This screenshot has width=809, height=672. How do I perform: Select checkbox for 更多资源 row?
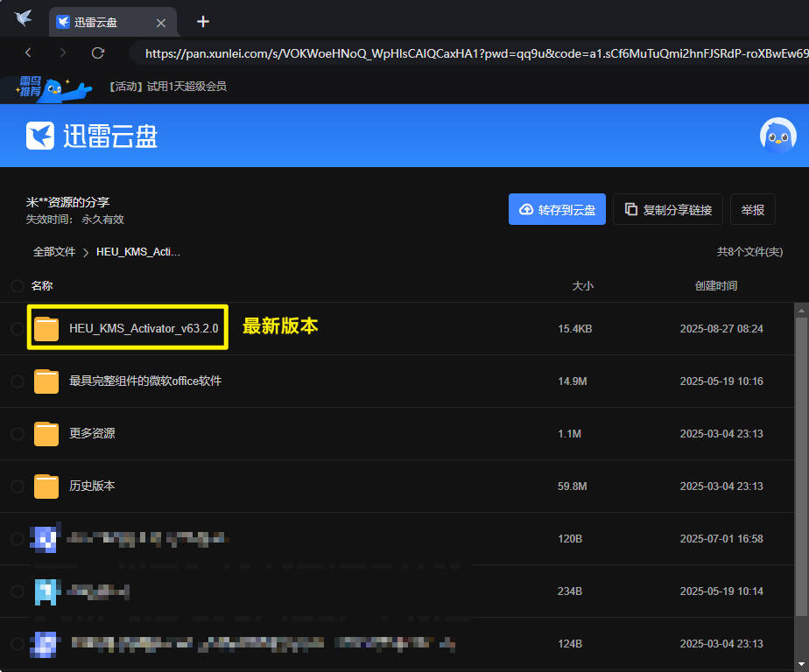pos(17,434)
